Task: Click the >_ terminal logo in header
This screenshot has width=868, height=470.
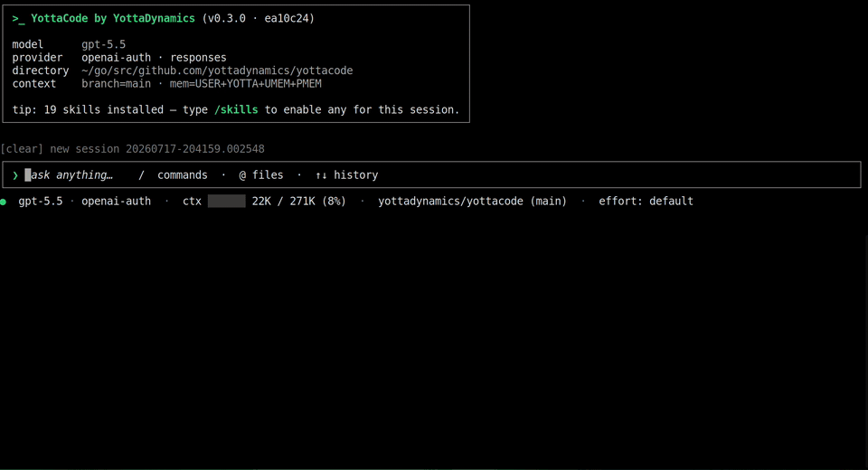Action: pyautogui.click(x=18, y=18)
